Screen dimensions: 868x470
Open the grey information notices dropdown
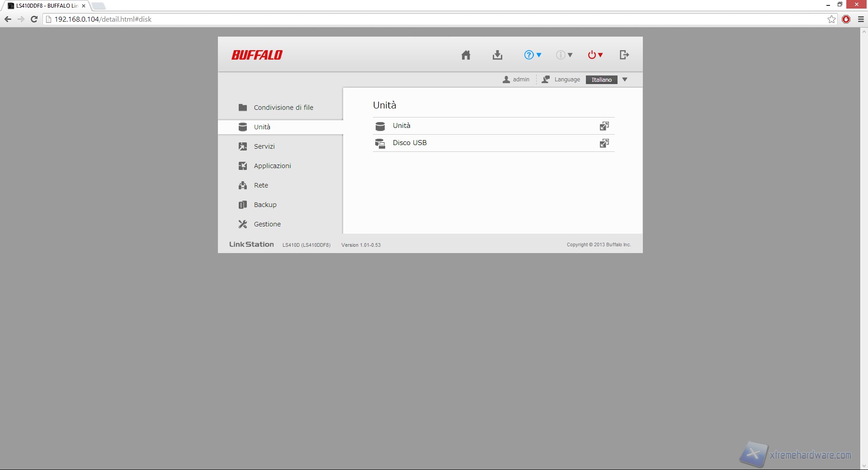[564, 55]
